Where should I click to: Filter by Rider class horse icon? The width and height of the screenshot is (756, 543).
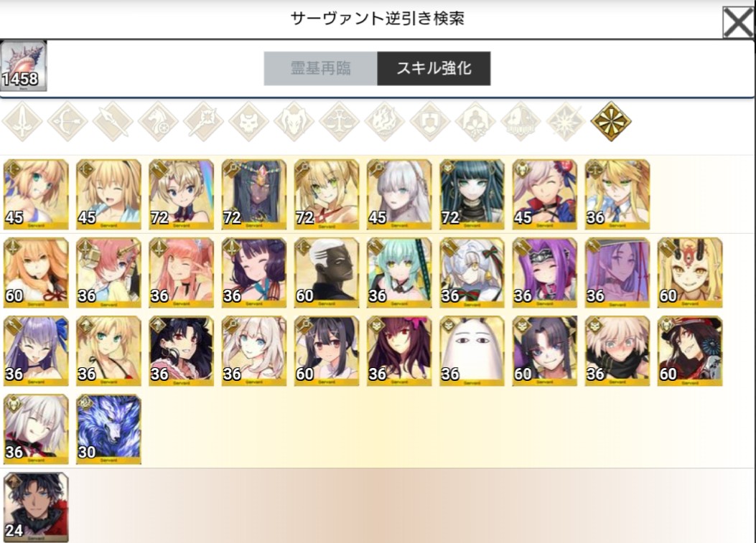[x=159, y=121]
